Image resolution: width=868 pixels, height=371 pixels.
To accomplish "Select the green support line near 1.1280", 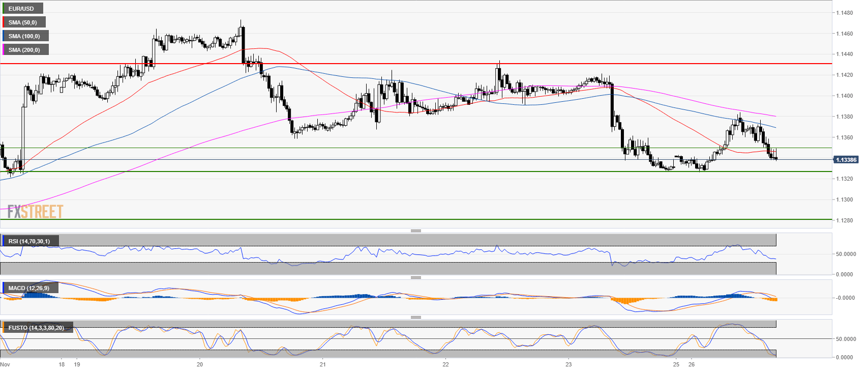I will [x=407, y=219].
